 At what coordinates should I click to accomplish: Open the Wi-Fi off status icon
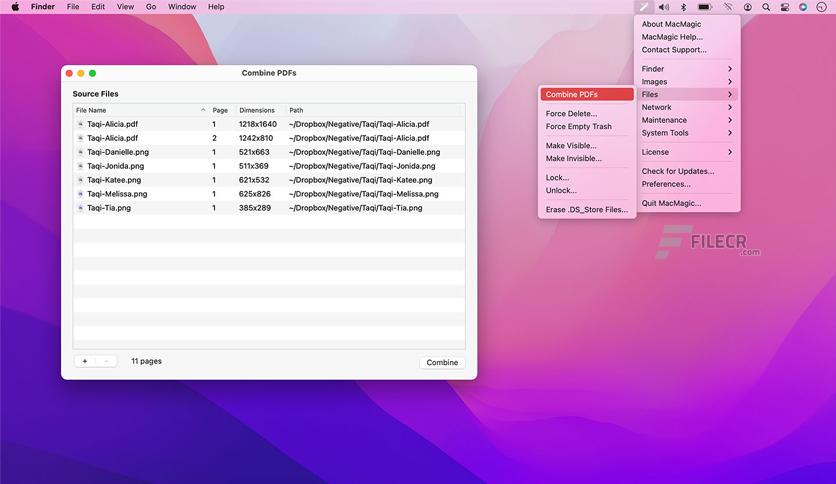point(727,7)
